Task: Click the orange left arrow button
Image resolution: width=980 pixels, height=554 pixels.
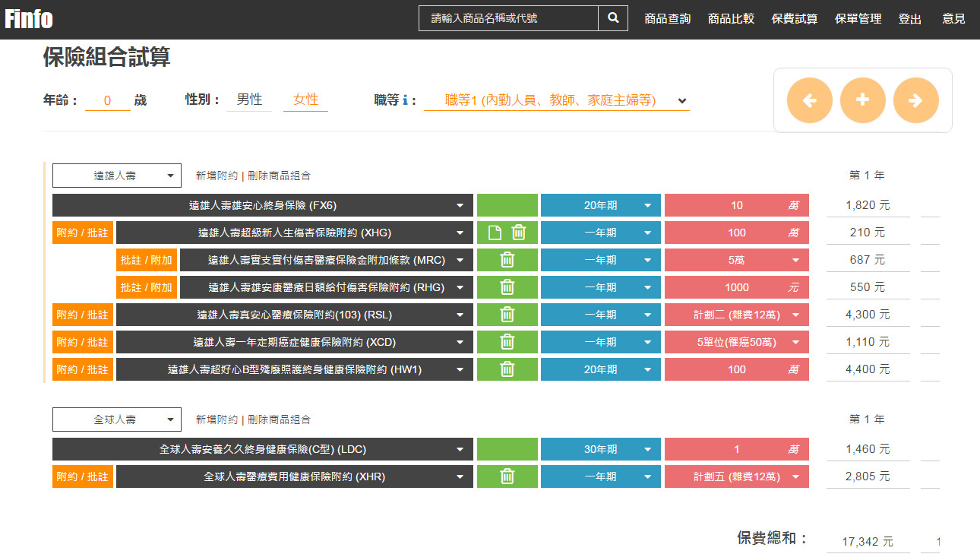Action: (809, 100)
